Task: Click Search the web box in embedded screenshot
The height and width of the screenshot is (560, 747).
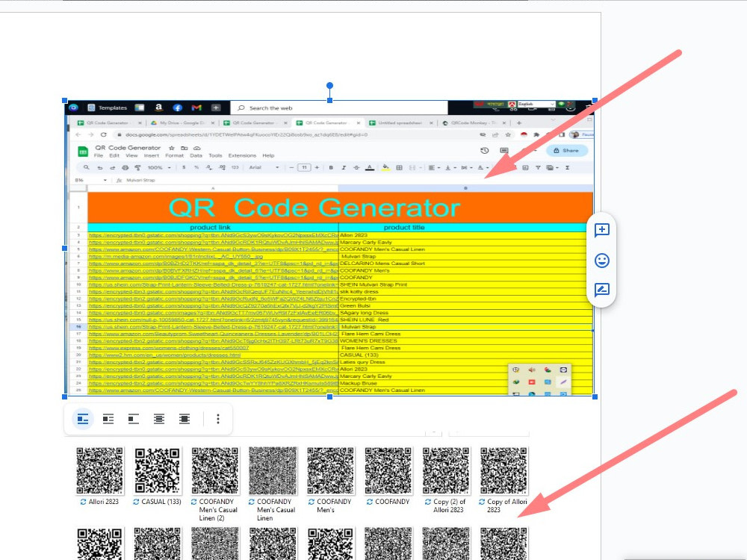Action: click(339, 108)
